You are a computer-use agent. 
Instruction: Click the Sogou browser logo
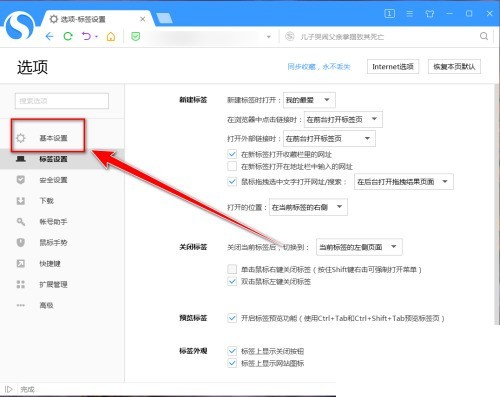coord(19,25)
